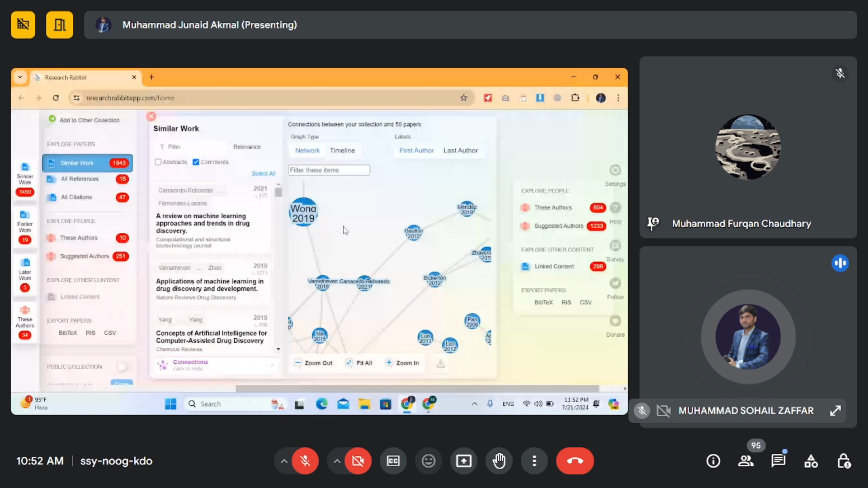868x488 pixels.
Task: Open the Chrome extensions puzzle icon
Action: tap(575, 98)
